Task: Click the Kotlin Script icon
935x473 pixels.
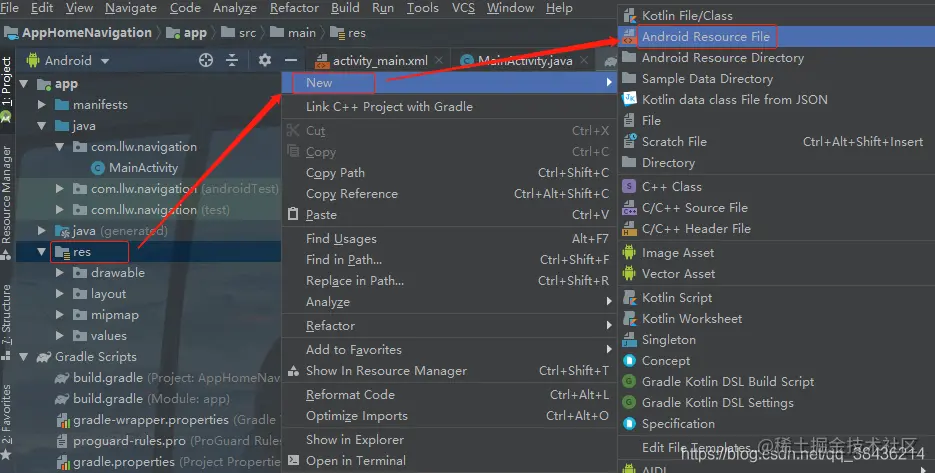Action: (629, 298)
